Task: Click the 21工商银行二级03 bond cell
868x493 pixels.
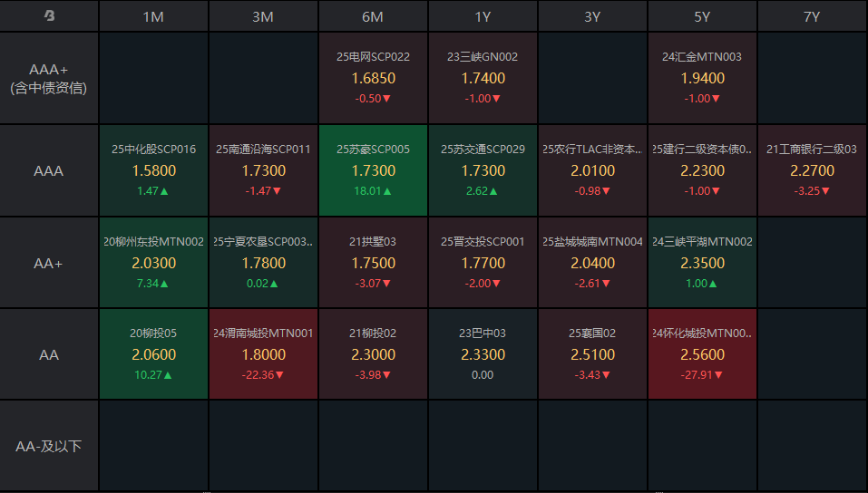Action: [812, 170]
